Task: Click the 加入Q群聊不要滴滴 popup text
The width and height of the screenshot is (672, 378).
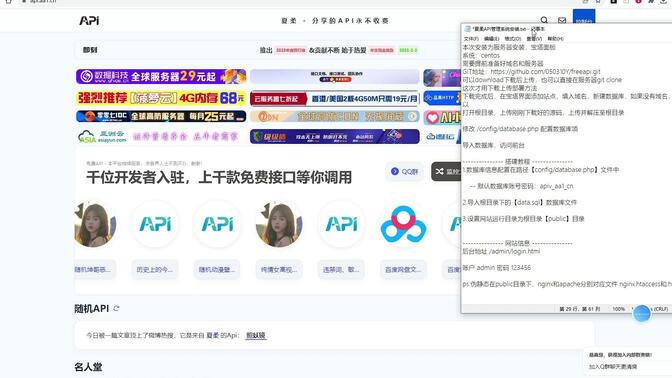Action: pyautogui.click(x=613, y=367)
